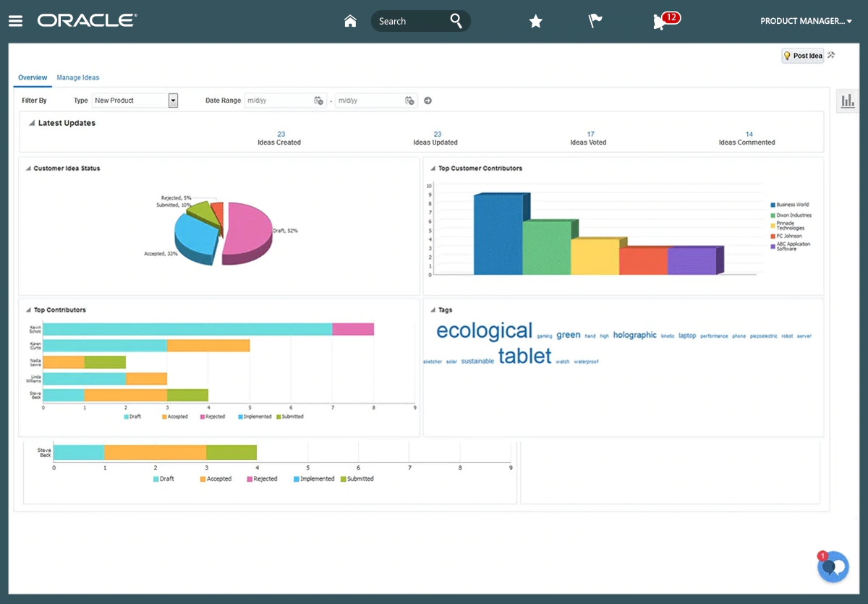Open the Watchlist flag icon
Screen dimensions: 868x604
[x=595, y=21]
